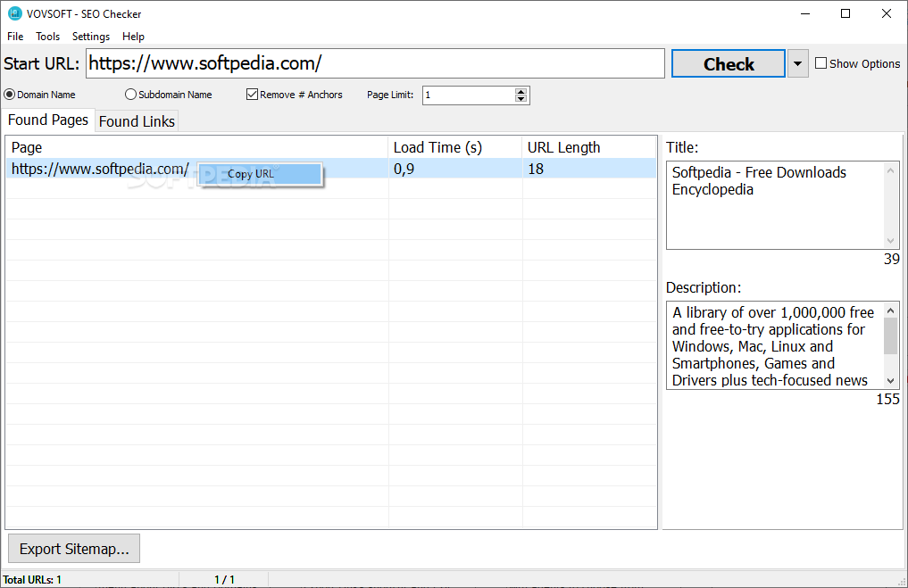
Task: Click Description scrollbar down arrow
Action: 891,381
